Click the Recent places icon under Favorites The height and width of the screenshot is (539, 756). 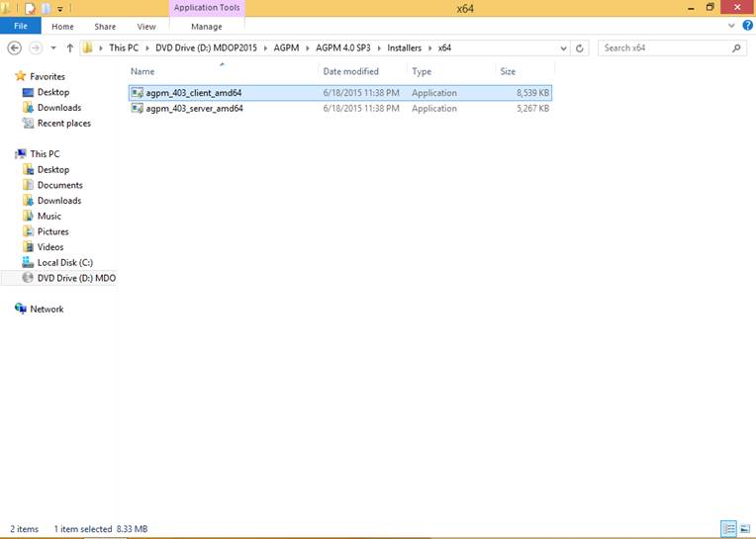coord(28,124)
